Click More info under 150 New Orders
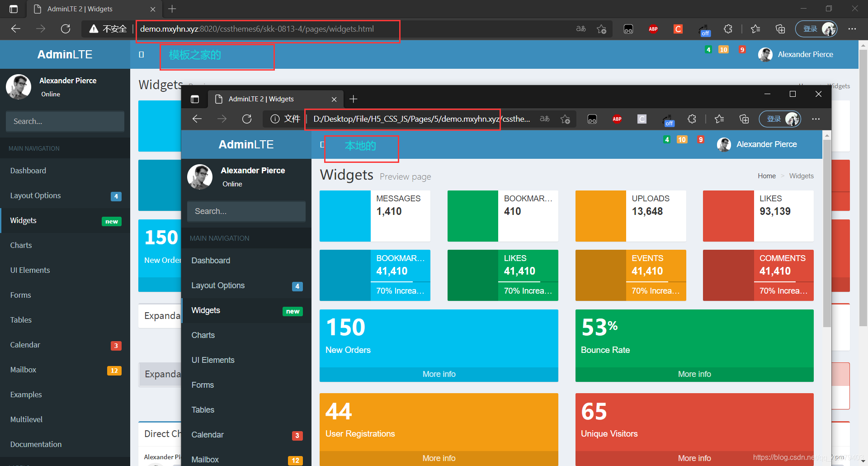 point(439,374)
